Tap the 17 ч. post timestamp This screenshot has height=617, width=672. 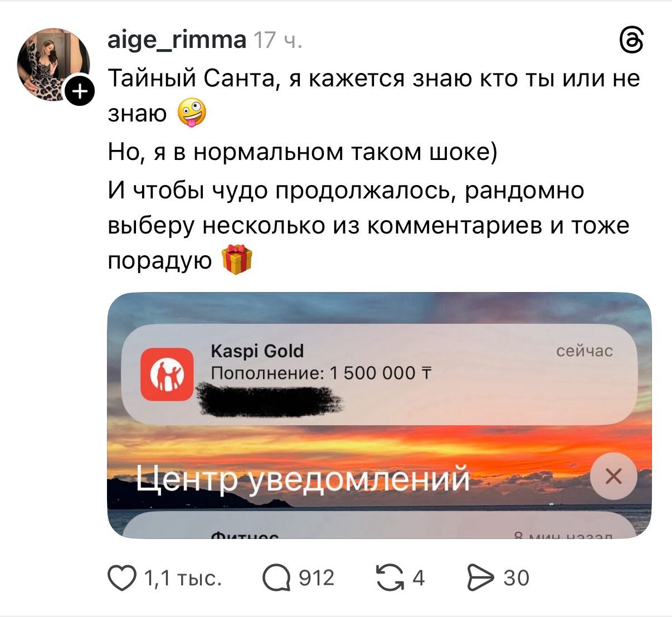pos(278,40)
